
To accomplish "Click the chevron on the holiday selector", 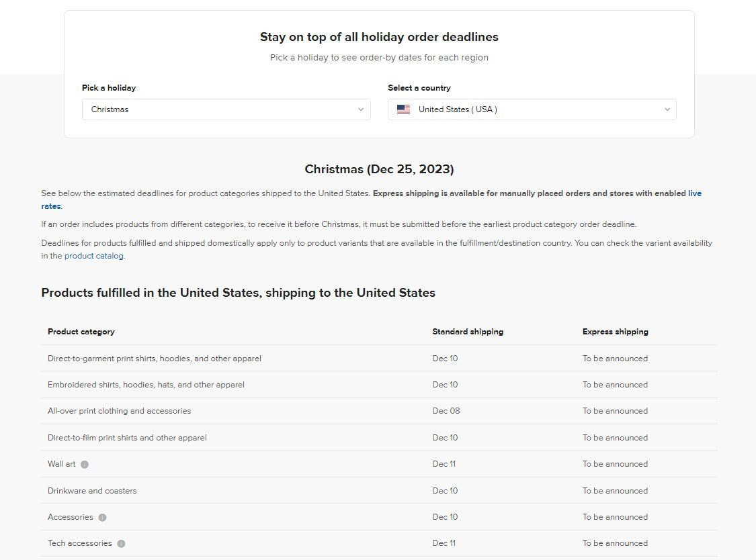I will [361, 109].
